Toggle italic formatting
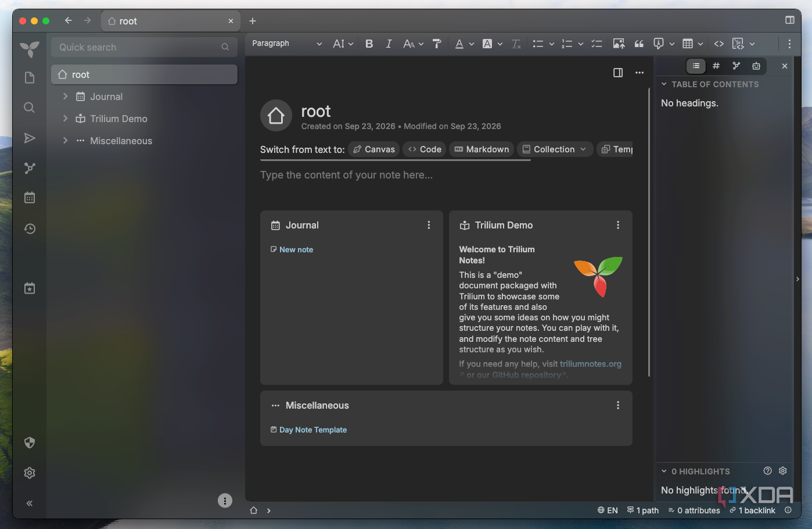 [389, 44]
